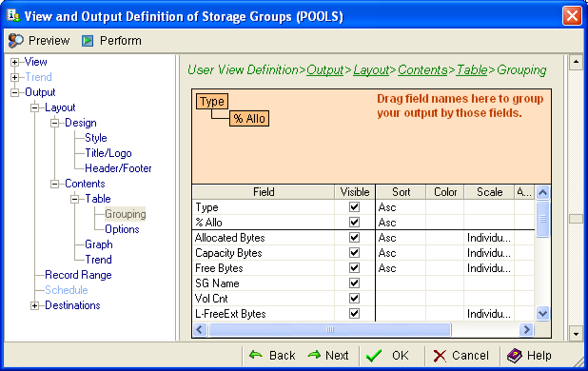Toggle Visible checkbox for L-FreeExt Bytes
Image resolution: width=588 pixels, height=371 pixels.
(x=354, y=313)
